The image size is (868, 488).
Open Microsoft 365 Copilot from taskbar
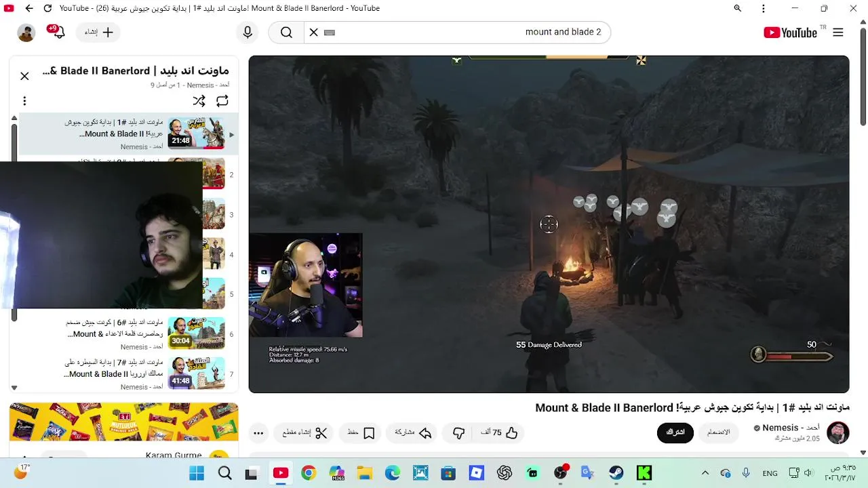(336, 473)
